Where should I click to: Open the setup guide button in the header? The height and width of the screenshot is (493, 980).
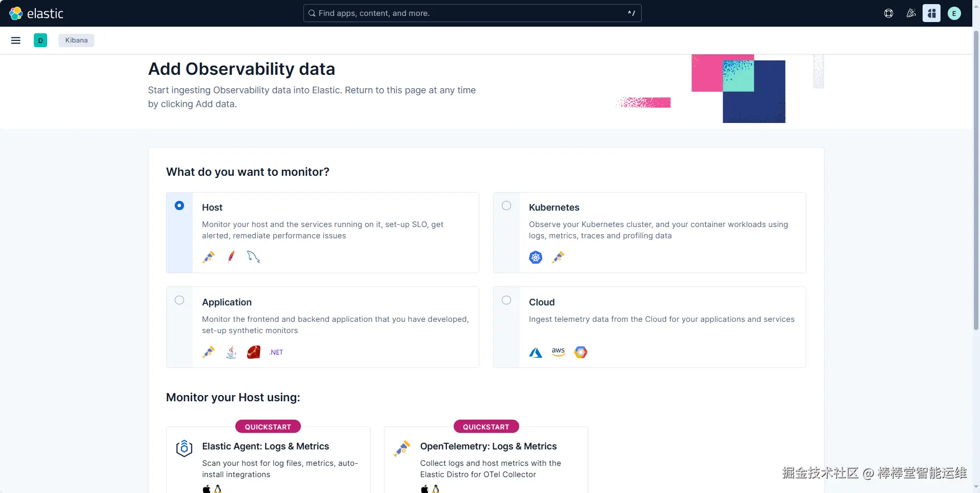pyautogui.click(x=932, y=13)
